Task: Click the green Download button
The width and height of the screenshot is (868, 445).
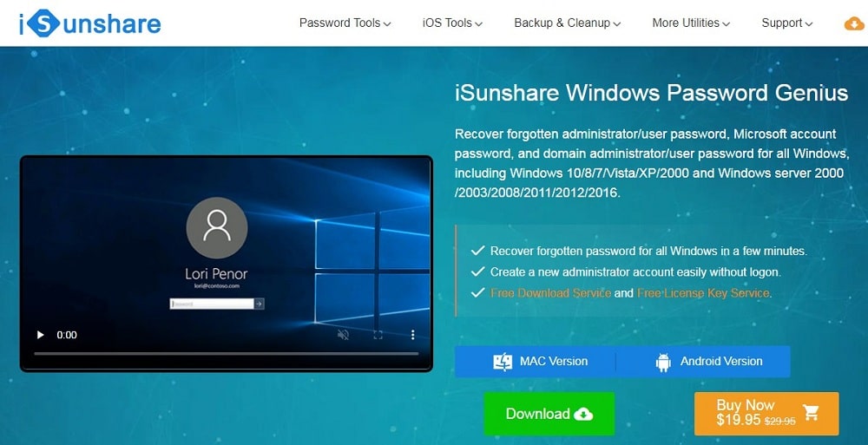Action: click(x=549, y=414)
